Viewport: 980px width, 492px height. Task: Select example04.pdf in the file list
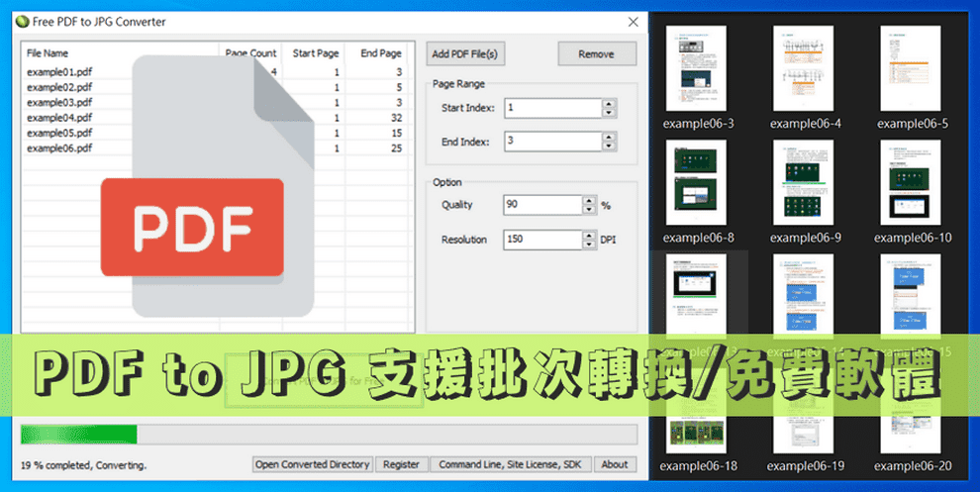point(59,118)
